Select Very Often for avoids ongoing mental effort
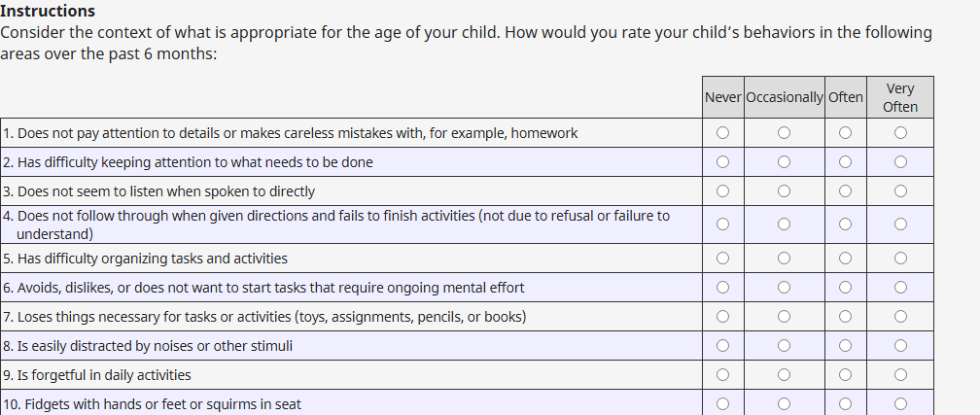Screen dimensions: 980x415 (900, 288)
